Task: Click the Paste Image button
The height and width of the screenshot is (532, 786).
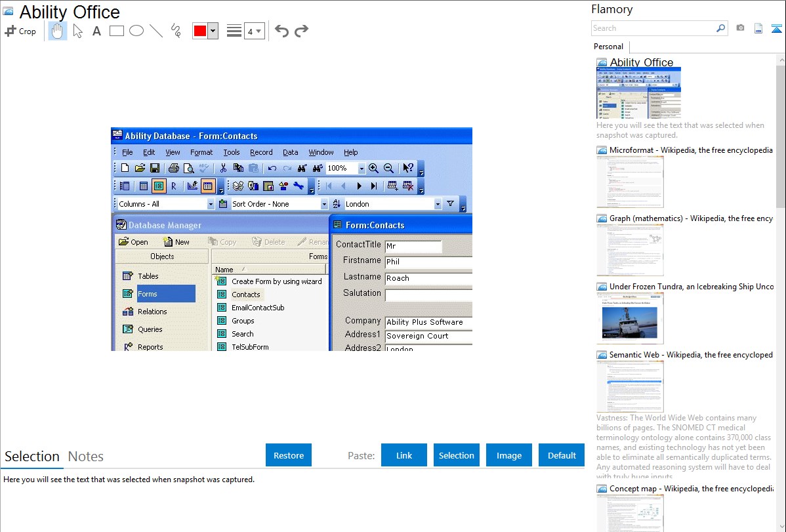Action: pyautogui.click(x=508, y=455)
